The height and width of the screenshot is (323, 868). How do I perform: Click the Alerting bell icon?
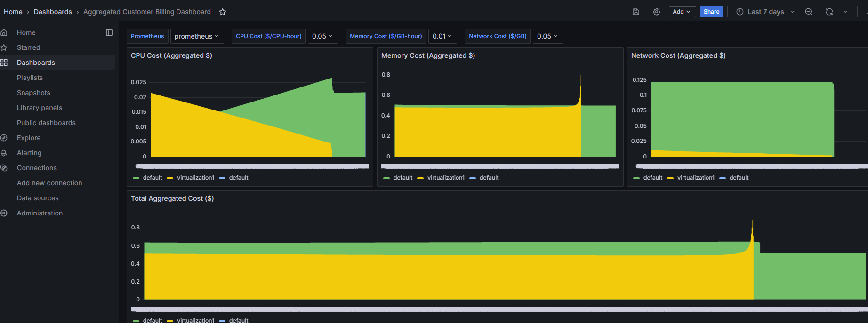pos(4,153)
